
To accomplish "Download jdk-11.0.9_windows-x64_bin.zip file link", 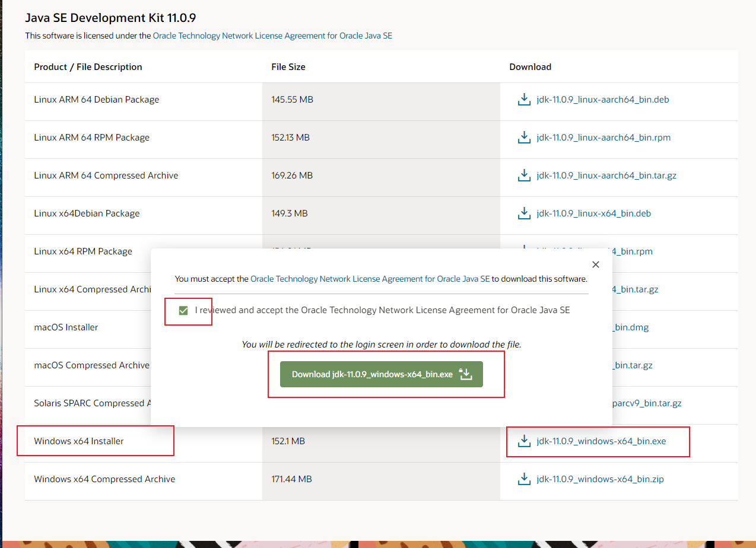I will tap(600, 479).
